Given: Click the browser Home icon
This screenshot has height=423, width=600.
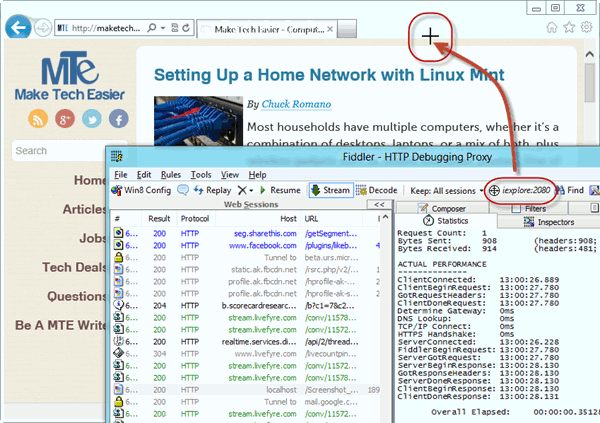Looking at the screenshot, I should pyautogui.click(x=552, y=27).
